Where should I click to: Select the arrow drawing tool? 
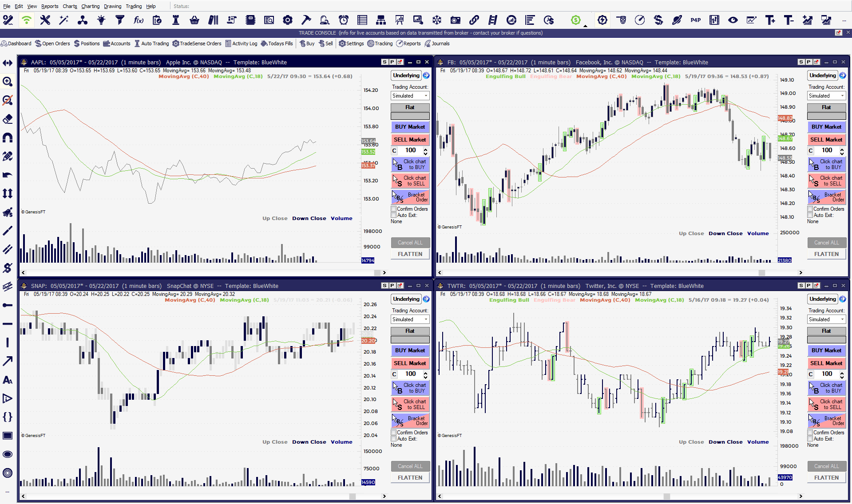[8, 361]
